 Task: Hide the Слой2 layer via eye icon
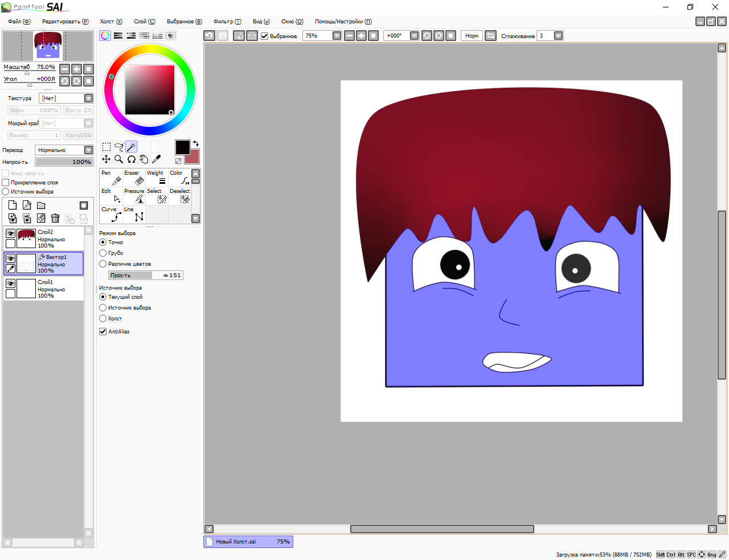pos(10,233)
